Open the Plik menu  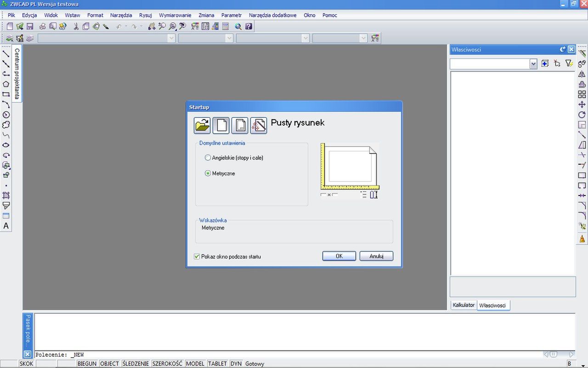(x=11, y=15)
